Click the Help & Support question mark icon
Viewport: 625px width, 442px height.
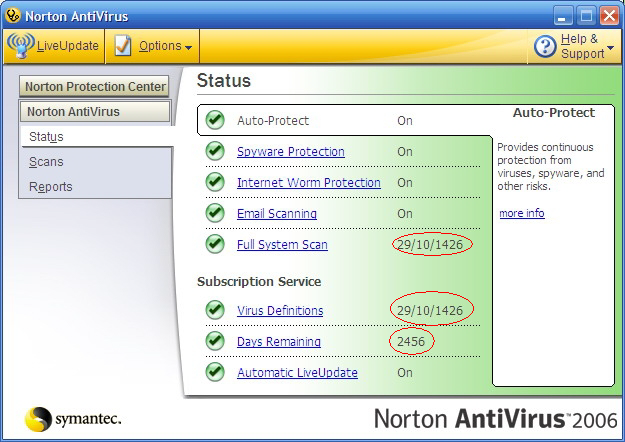545,46
